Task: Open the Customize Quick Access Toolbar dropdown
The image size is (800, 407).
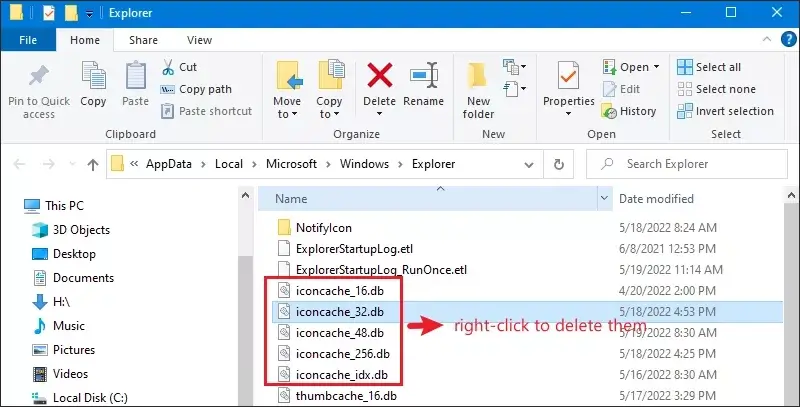Action: click(x=89, y=14)
